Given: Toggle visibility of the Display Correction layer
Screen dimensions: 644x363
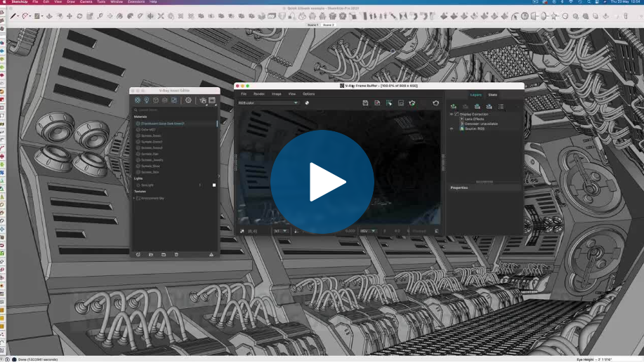Looking at the screenshot, I should coord(452,114).
